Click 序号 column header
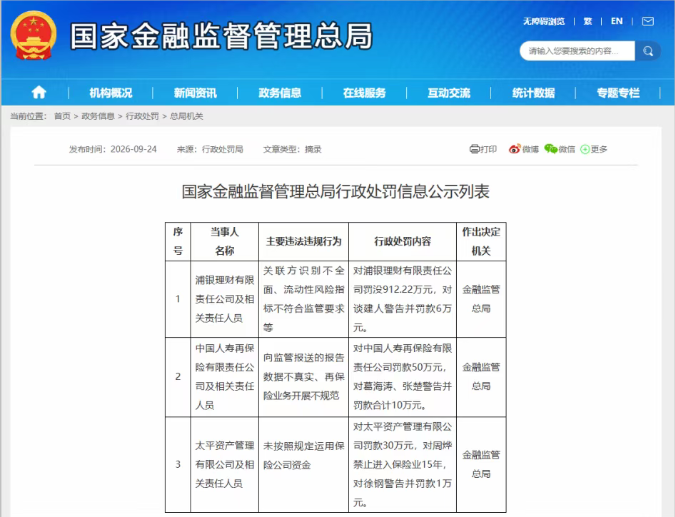 178,241
